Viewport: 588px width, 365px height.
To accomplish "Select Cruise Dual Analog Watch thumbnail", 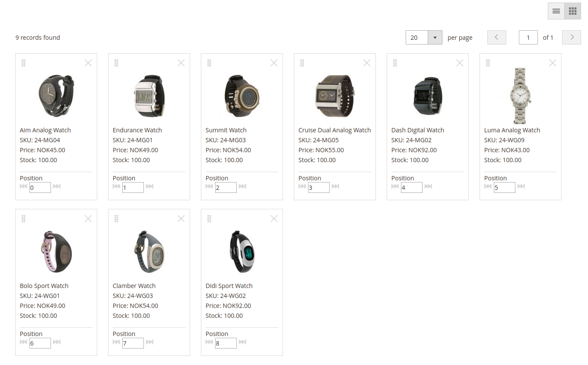I will coord(335,96).
